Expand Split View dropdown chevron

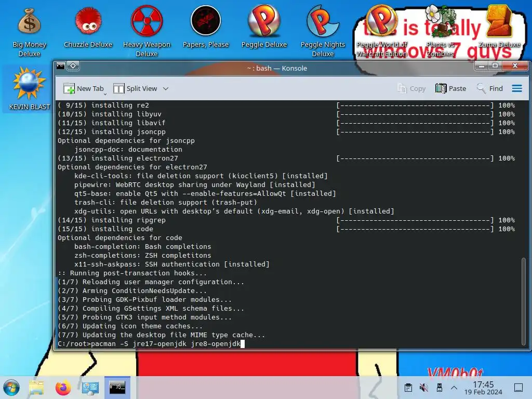[166, 88]
